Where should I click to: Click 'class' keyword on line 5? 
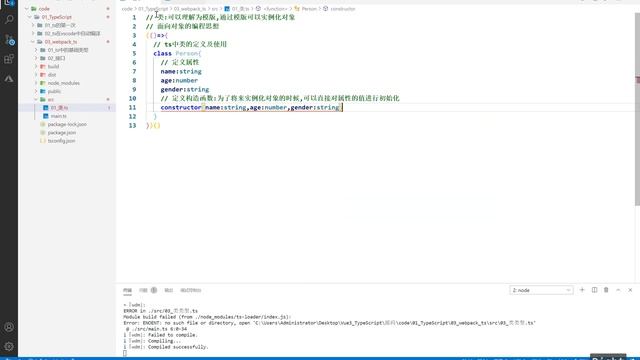click(162, 53)
